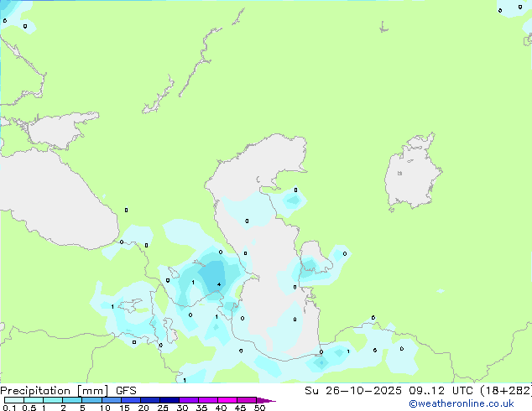Click the '5' legend scale label
Screen dimensions: 532x411
[82, 408]
